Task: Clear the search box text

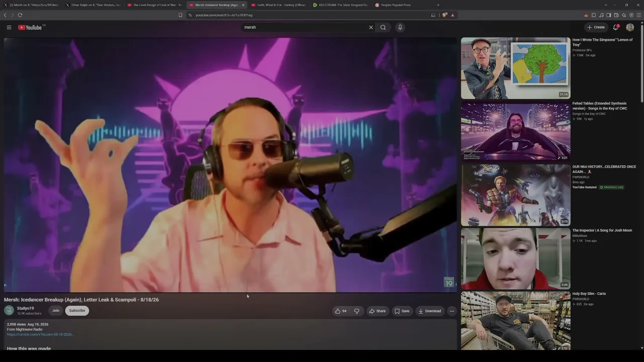Action: coord(371,27)
